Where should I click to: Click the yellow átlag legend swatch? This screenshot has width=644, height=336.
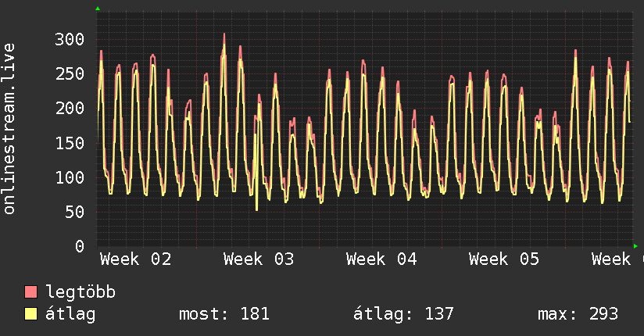31,315
